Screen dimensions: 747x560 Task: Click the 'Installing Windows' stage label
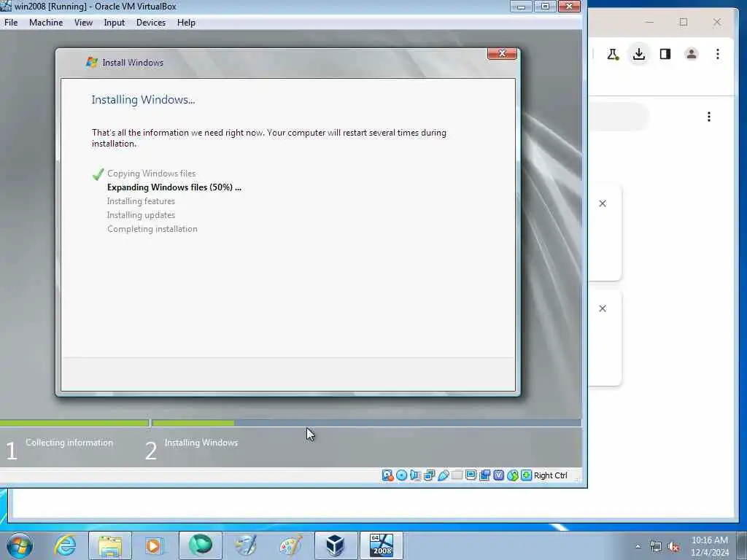point(201,443)
